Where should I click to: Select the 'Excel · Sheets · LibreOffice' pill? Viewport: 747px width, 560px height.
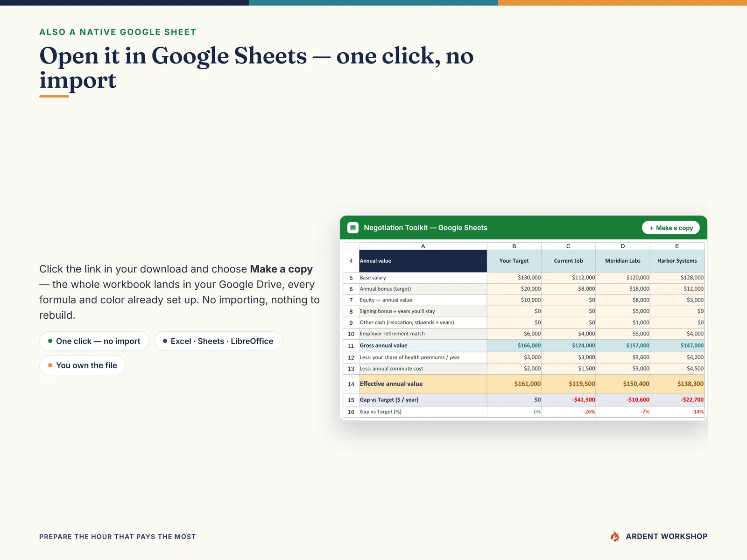coord(218,341)
